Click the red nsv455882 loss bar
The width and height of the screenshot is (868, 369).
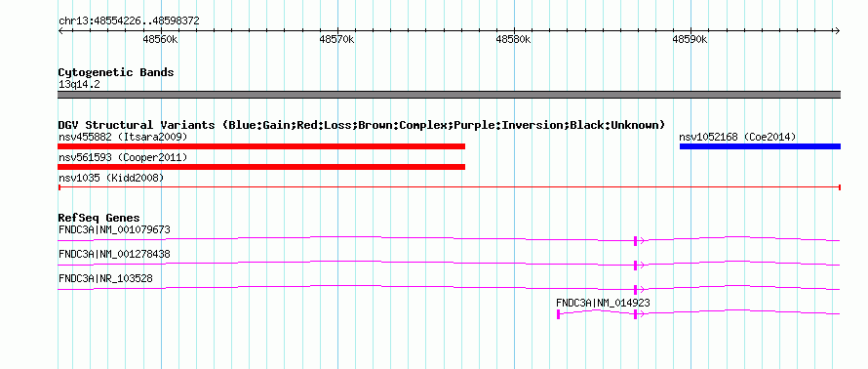261,146
